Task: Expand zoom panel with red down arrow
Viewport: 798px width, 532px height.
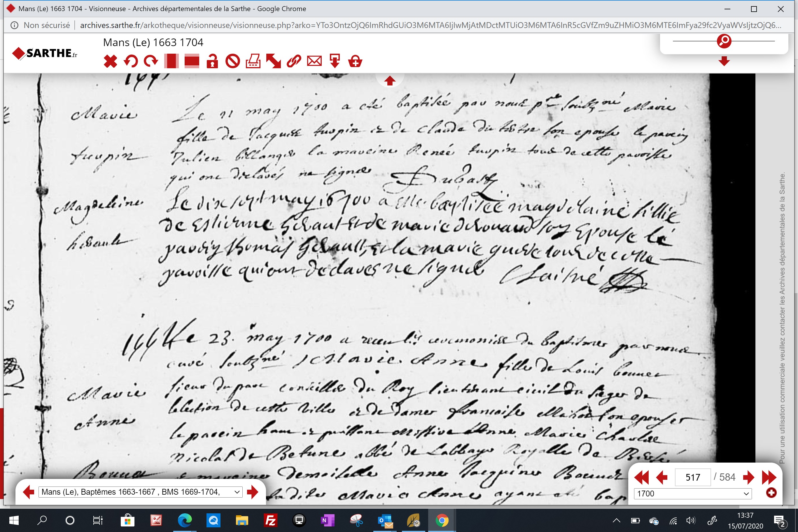Action: click(x=724, y=62)
